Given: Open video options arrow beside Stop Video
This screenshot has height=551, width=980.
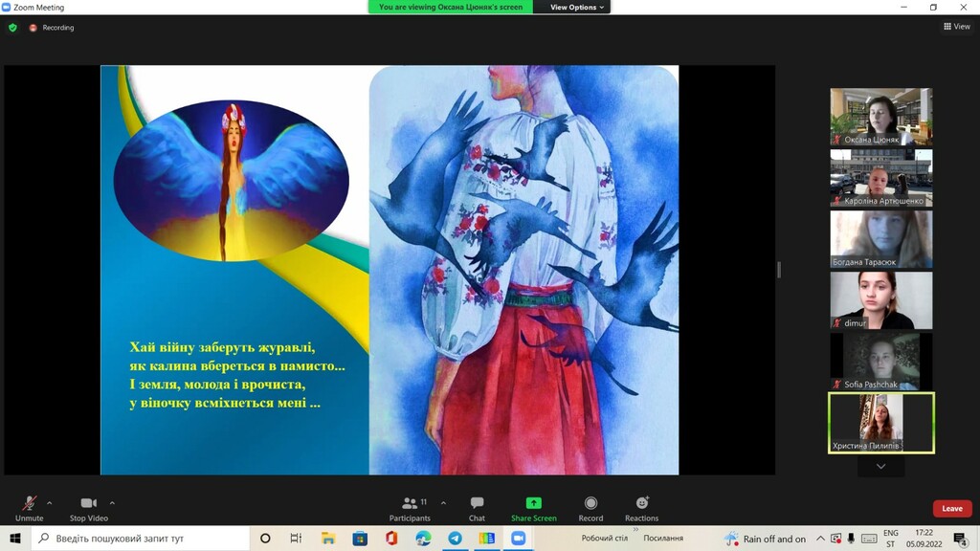Looking at the screenshot, I should (x=112, y=502).
